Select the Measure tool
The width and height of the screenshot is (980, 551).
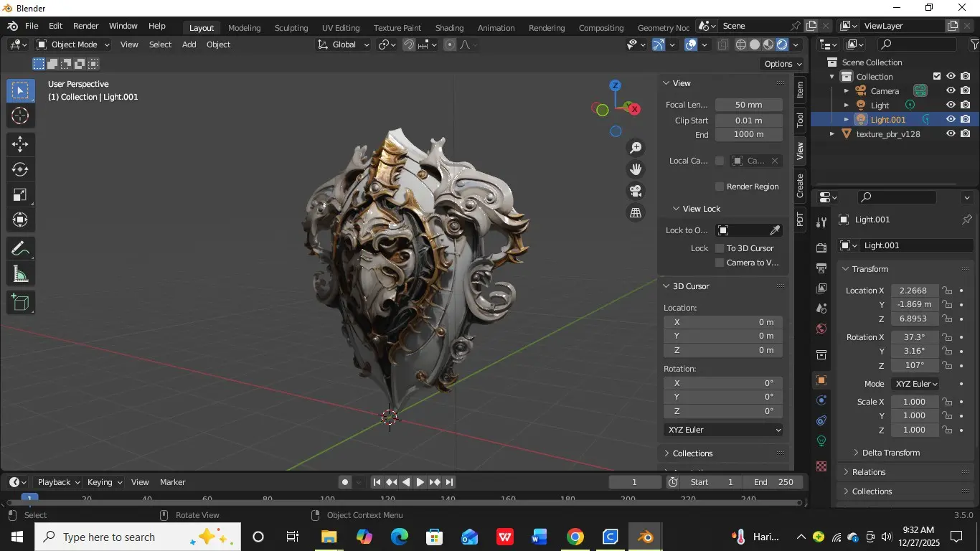tap(20, 274)
